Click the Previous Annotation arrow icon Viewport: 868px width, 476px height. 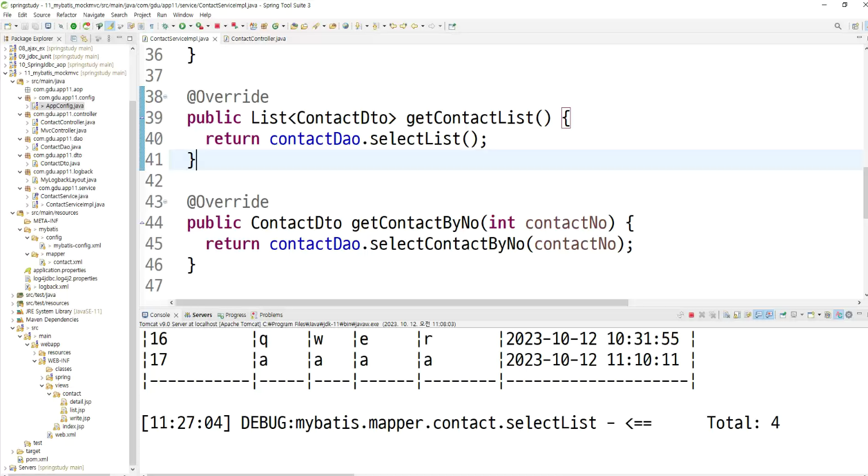click(376, 26)
